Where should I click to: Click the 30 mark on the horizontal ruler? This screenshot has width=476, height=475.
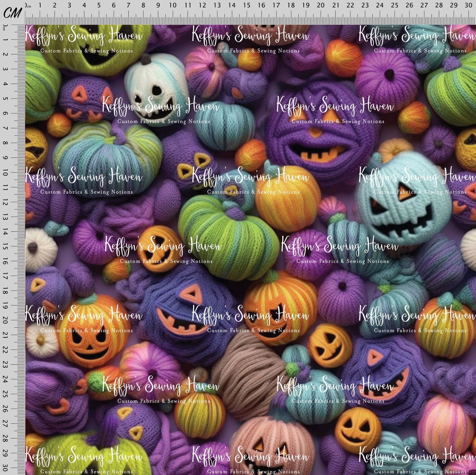point(468,5)
